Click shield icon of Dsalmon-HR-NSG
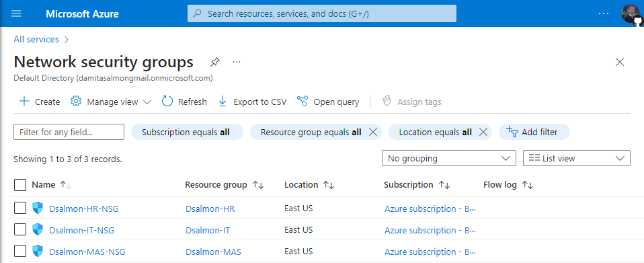Image resolution: width=644 pixels, height=263 pixels. pos(38,208)
